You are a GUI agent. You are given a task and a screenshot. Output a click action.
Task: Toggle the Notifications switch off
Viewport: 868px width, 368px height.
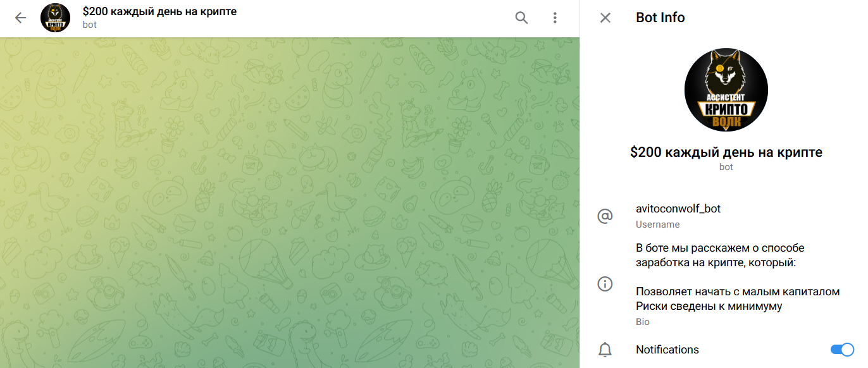[x=842, y=350]
